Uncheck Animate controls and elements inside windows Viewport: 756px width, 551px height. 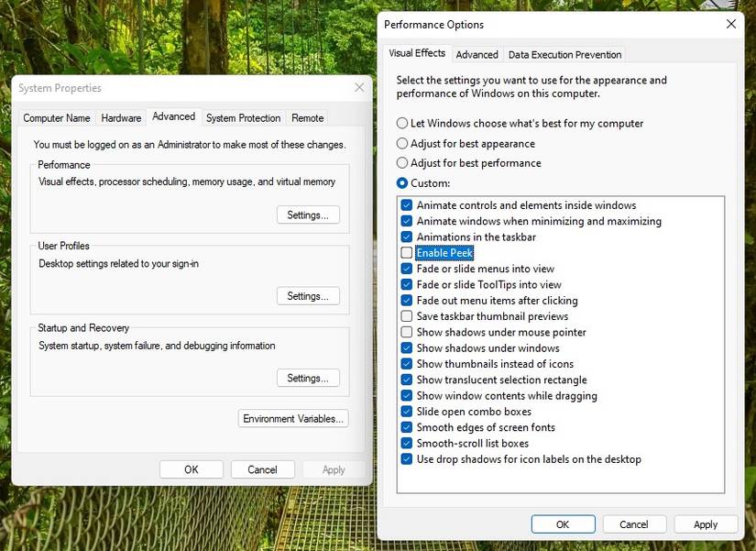(x=407, y=205)
